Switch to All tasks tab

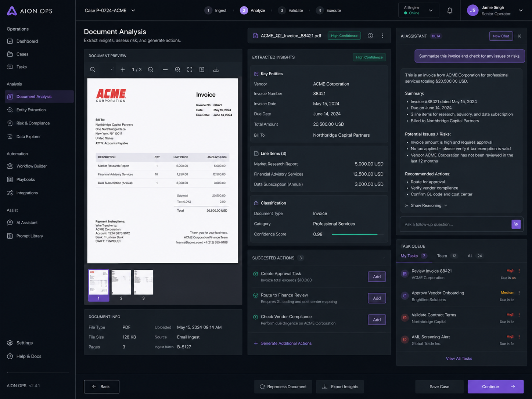click(475, 256)
